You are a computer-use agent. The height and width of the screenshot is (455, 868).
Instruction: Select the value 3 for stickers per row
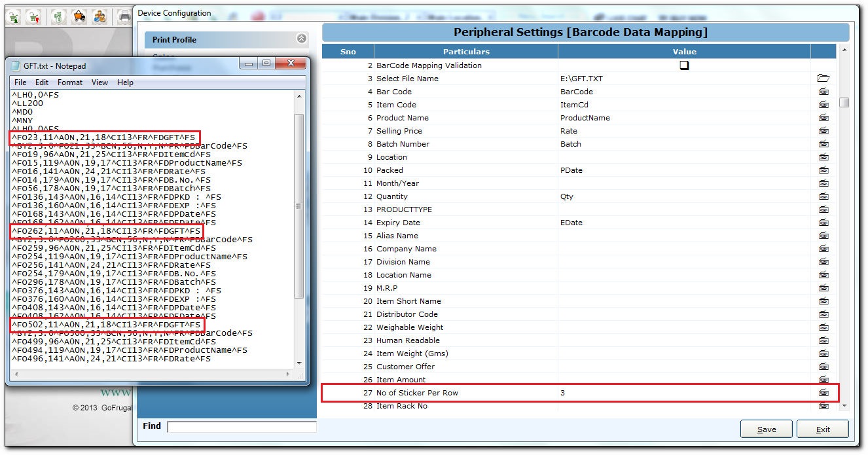[x=562, y=393]
